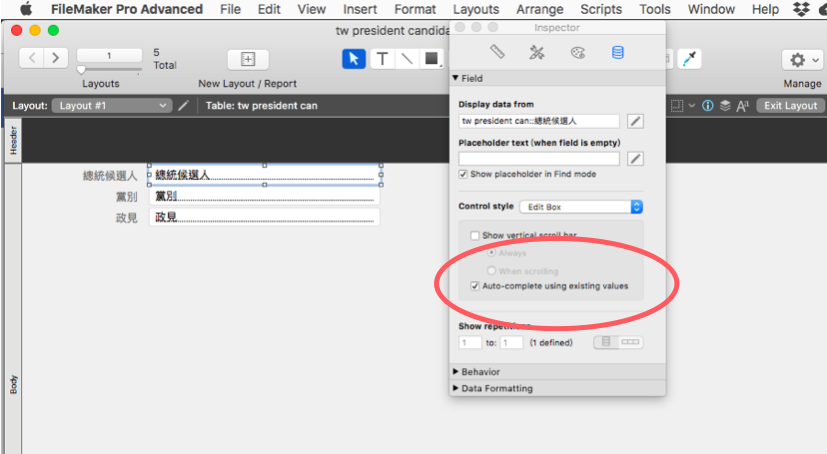Open the Help menu
Viewport: 827px width, 454px height.
(765, 9)
